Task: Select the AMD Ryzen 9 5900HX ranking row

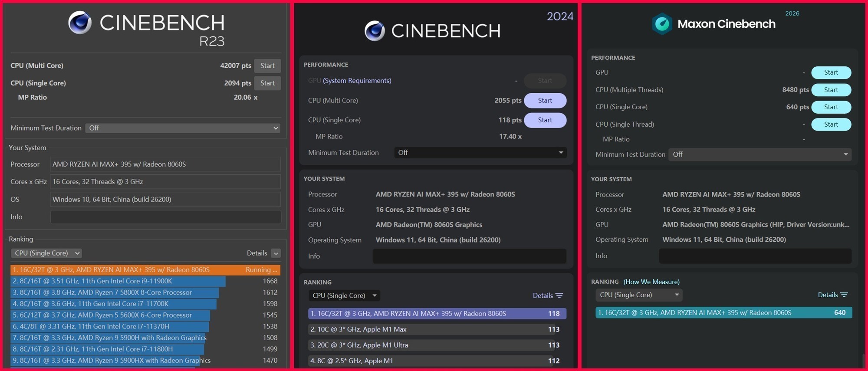Action: coord(145,360)
